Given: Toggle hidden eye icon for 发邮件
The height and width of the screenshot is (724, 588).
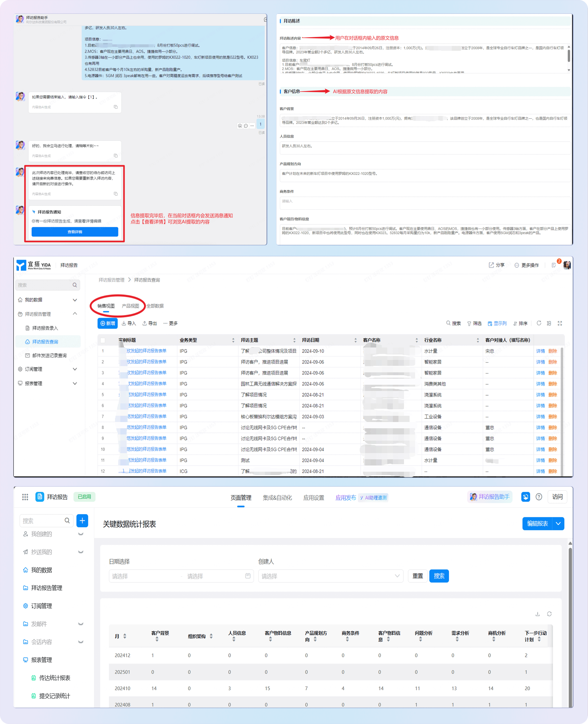Looking at the screenshot, I should click(x=81, y=624).
